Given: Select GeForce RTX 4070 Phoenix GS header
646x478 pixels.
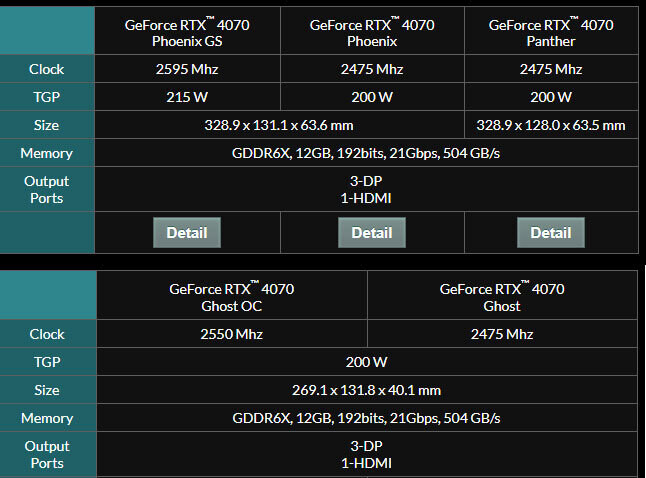Looking at the screenshot, I should [186, 33].
